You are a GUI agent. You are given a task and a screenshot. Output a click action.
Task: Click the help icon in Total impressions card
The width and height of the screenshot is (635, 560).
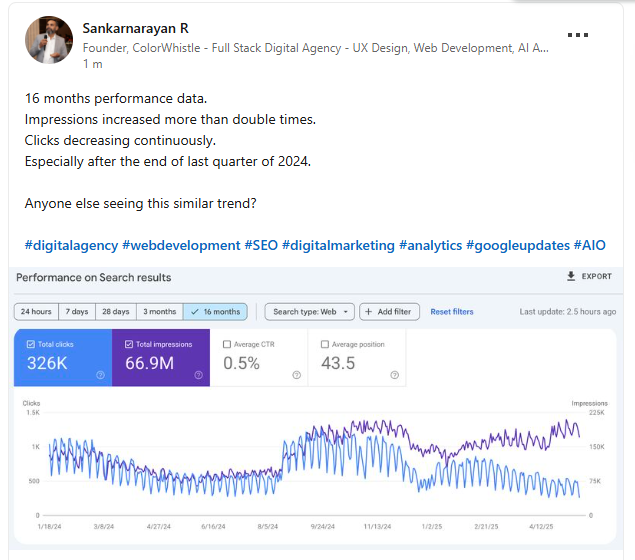pyautogui.click(x=198, y=375)
